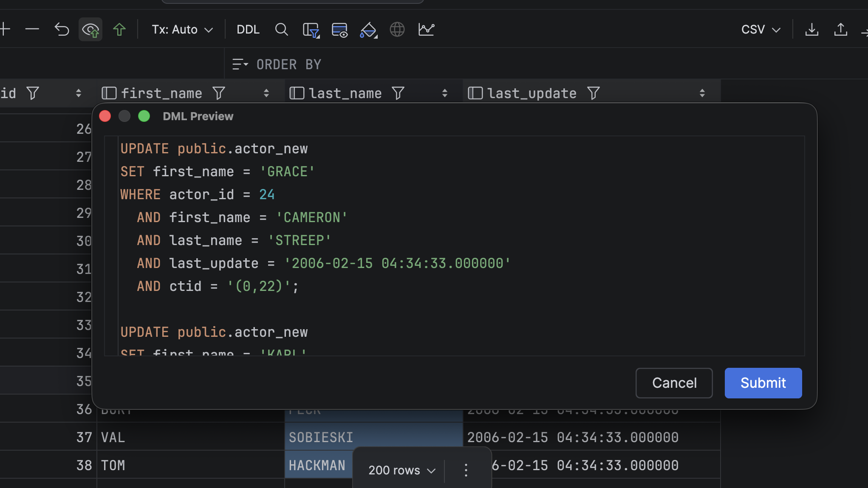Filter the first_name column
The image size is (868, 488).
(219, 93)
